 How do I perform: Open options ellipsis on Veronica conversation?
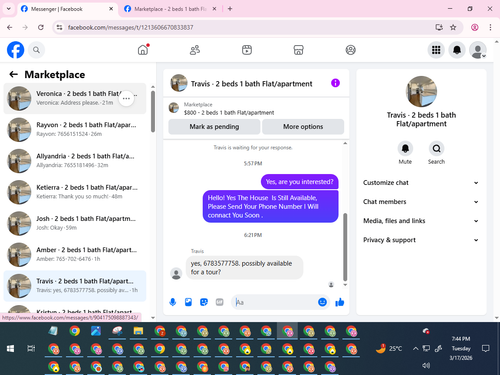[x=126, y=98]
